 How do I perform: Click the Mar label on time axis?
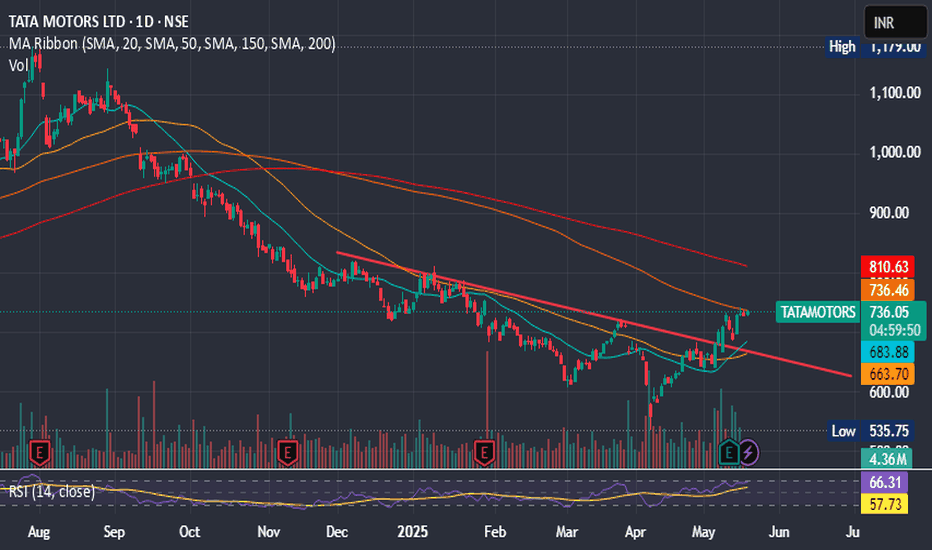566,531
